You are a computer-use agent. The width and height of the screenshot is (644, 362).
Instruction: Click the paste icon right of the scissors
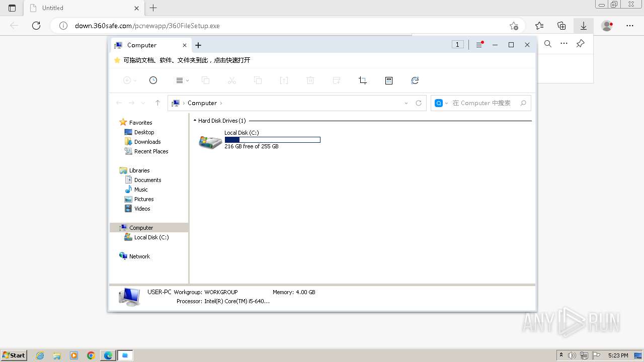[x=258, y=80]
